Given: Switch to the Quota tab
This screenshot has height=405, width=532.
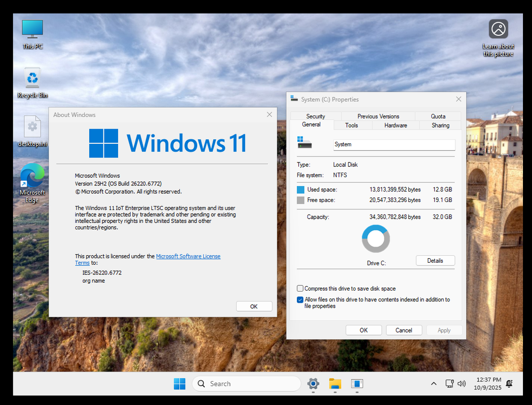Looking at the screenshot, I should (x=438, y=116).
